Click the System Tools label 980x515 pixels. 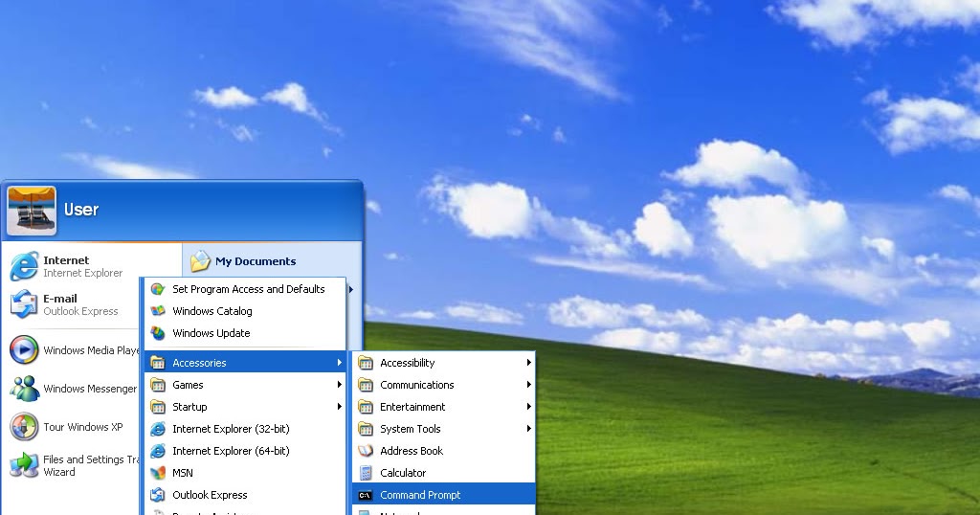[x=410, y=429]
